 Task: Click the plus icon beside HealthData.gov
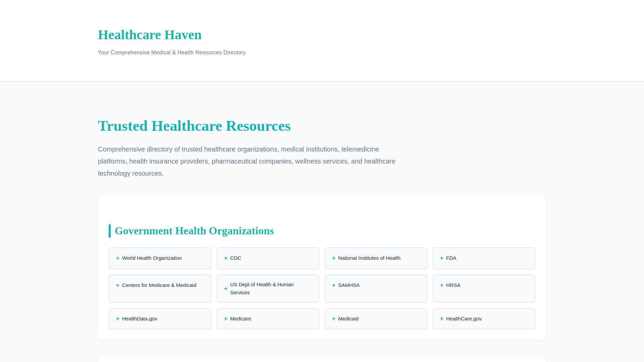[x=118, y=319]
